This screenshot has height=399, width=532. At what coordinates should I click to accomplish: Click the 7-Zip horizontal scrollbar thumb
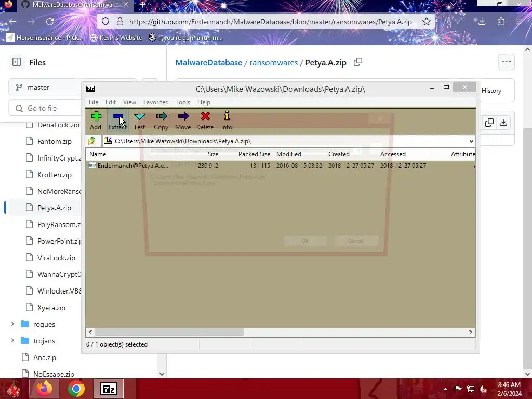point(169,332)
